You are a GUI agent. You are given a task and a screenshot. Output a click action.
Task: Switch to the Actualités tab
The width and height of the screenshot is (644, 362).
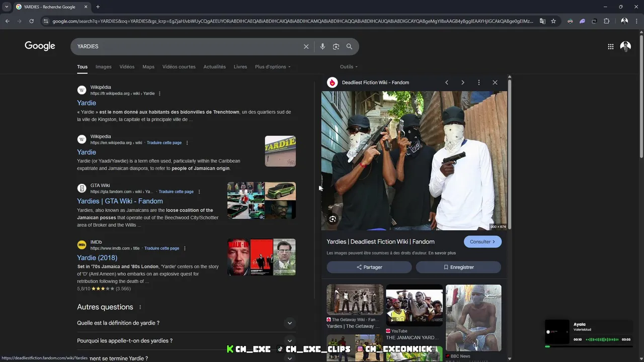[x=214, y=67]
